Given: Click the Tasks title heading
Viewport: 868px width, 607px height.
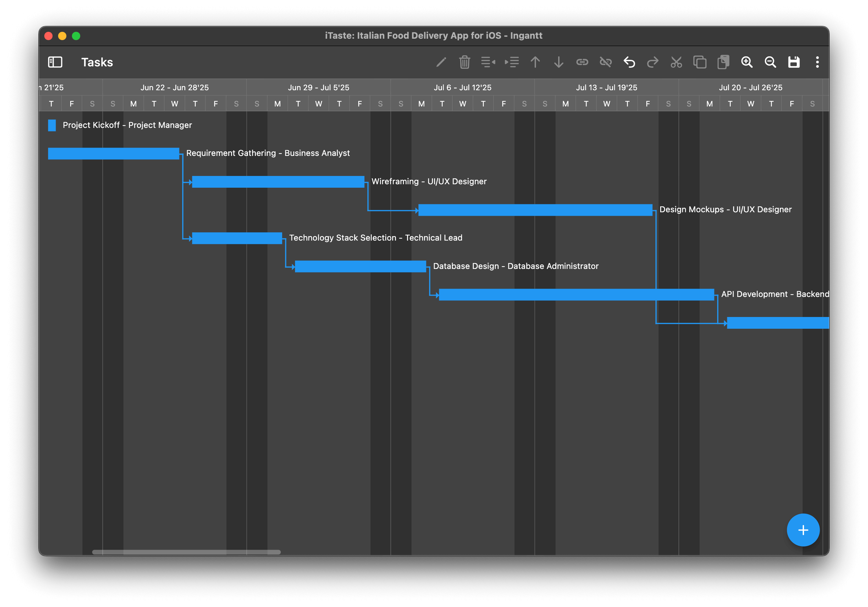Looking at the screenshot, I should click(x=97, y=62).
